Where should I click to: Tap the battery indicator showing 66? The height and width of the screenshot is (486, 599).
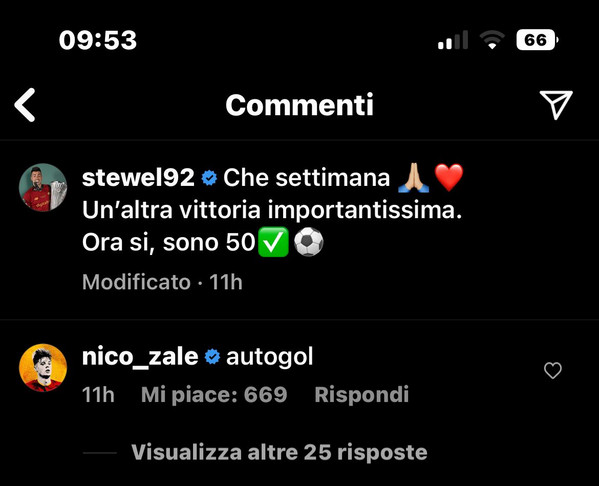(537, 40)
